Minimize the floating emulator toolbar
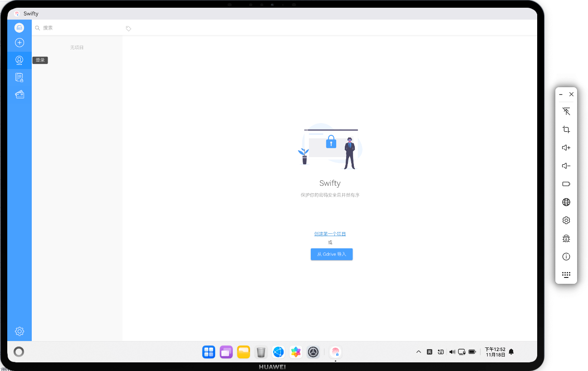The width and height of the screenshot is (588, 371). [x=561, y=94]
